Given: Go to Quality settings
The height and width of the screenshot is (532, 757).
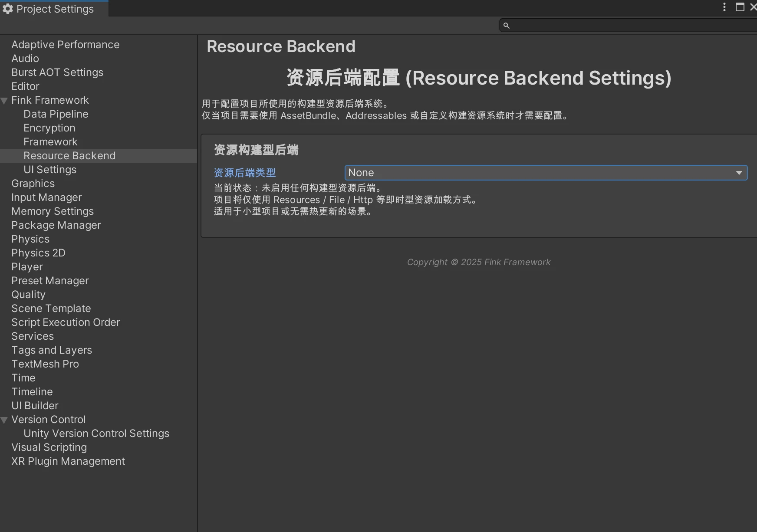Looking at the screenshot, I should [28, 295].
